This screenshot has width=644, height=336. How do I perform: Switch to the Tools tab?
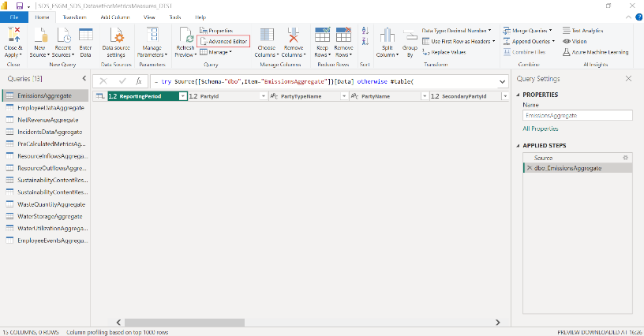[175, 17]
